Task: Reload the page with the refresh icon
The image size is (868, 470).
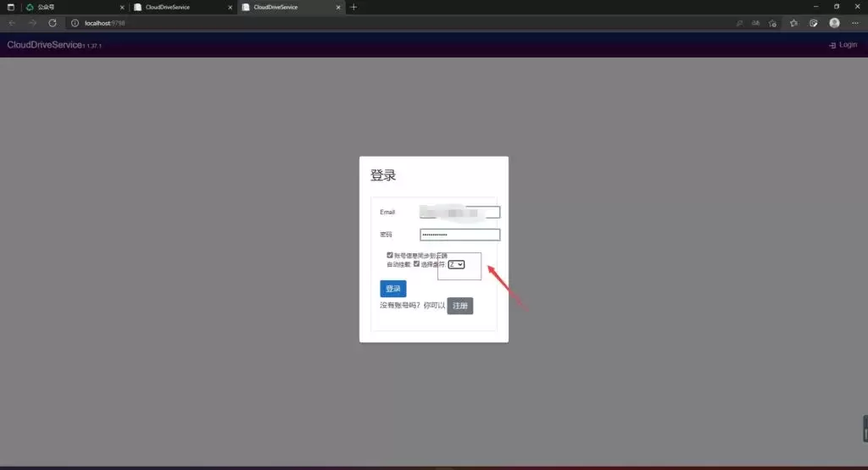Action: [53, 23]
